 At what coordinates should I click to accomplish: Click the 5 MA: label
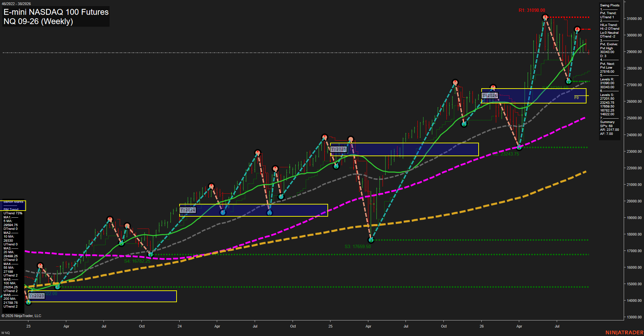(x=8, y=221)
